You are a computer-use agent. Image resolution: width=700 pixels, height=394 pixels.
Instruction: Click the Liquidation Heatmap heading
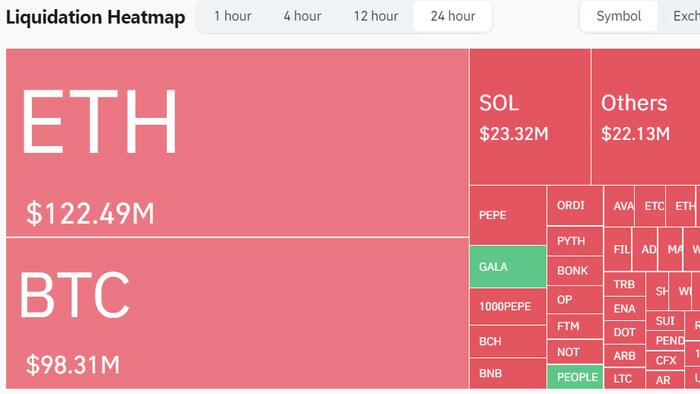click(95, 17)
